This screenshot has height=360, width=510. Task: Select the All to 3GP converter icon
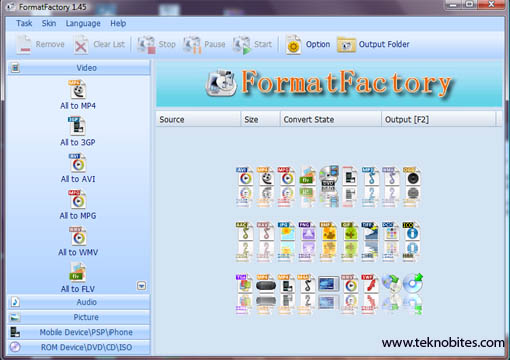[77, 126]
